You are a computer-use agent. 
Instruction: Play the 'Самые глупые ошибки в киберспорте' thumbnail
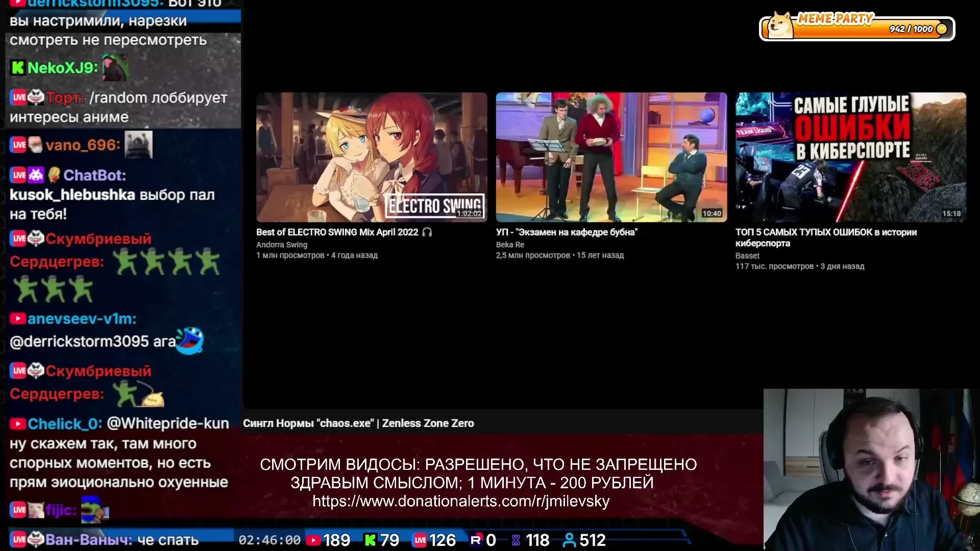click(851, 157)
